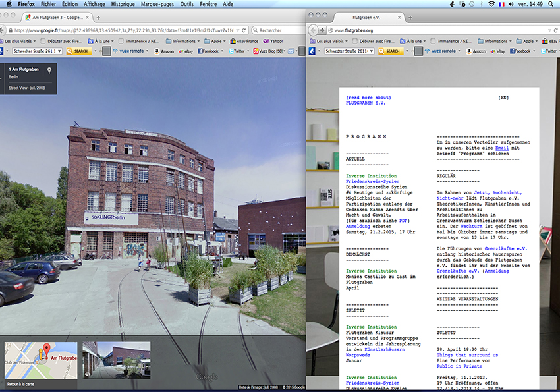Viewport: 560px width, 392px height.
Task: Close the Am Flutgraben Google Maps tab
Action: pyautogui.click(x=87, y=18)
